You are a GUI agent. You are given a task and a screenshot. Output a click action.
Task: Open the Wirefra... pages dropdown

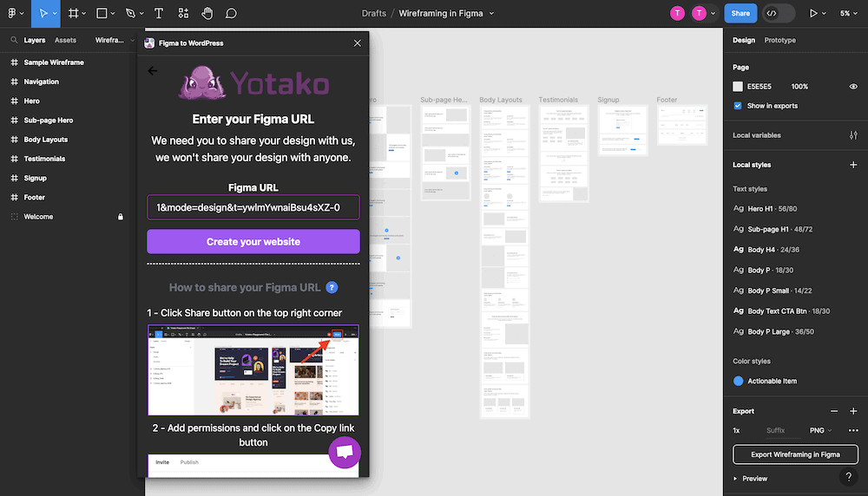point(115,40)
